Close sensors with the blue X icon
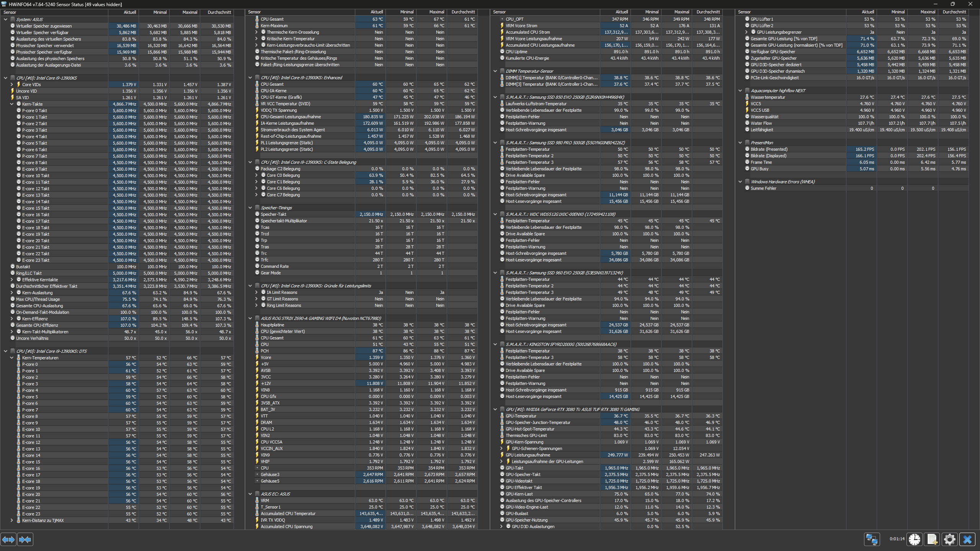This screenshot has width=980, height=551. [967, 540]
